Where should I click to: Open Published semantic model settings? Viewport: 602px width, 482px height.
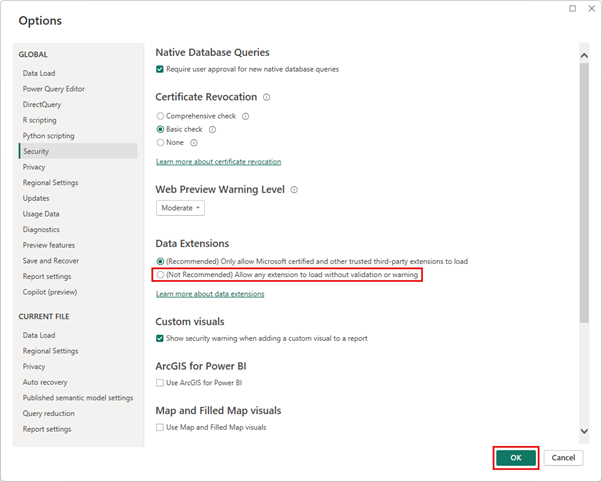pos(78,398)
